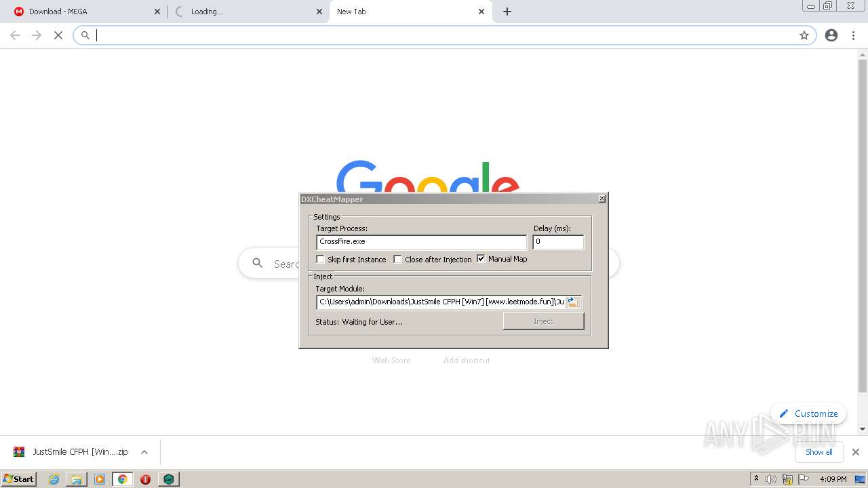Switch to the Loading tab
Screen dimensions: 868x488
[x=248, y=12]
